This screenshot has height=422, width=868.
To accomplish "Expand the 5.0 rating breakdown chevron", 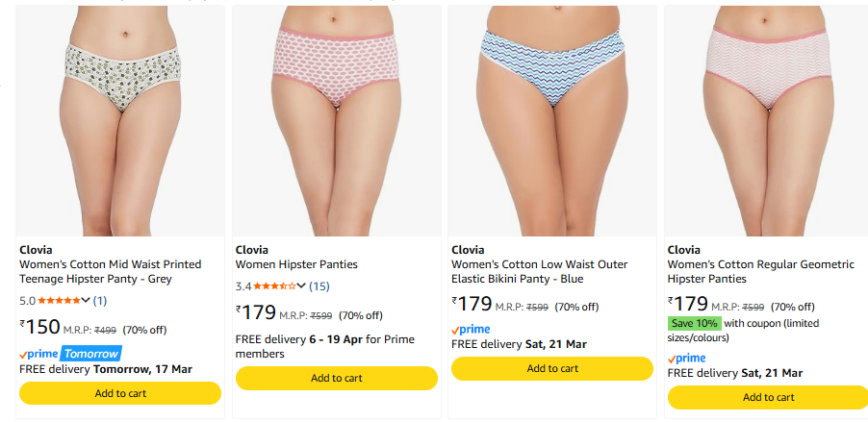I will click(87, 301).
